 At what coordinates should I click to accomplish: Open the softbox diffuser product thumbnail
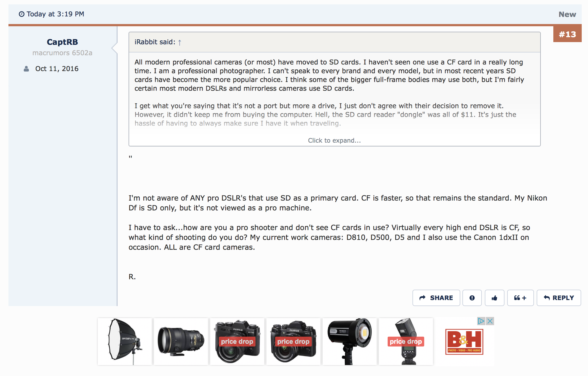point(125,342)
